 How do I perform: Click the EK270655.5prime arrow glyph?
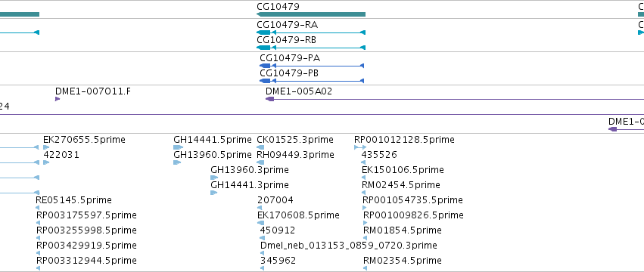[x=46, y=147]
